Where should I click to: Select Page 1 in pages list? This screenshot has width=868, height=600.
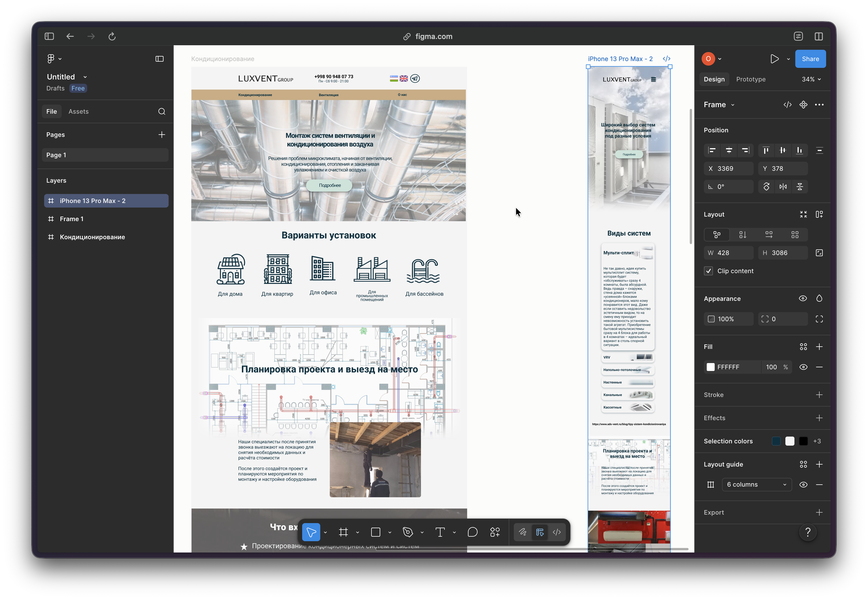click(x=105, y=155)
